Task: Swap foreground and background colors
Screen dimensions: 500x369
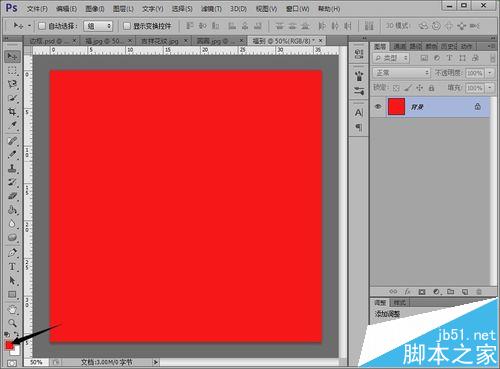Action: tap(17, 334)
